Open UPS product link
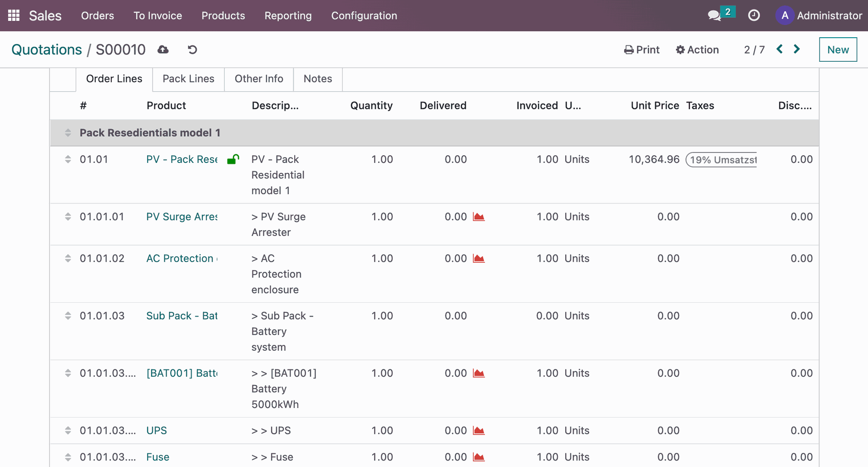Screen dimensions: 868x467 coord(157,430)
